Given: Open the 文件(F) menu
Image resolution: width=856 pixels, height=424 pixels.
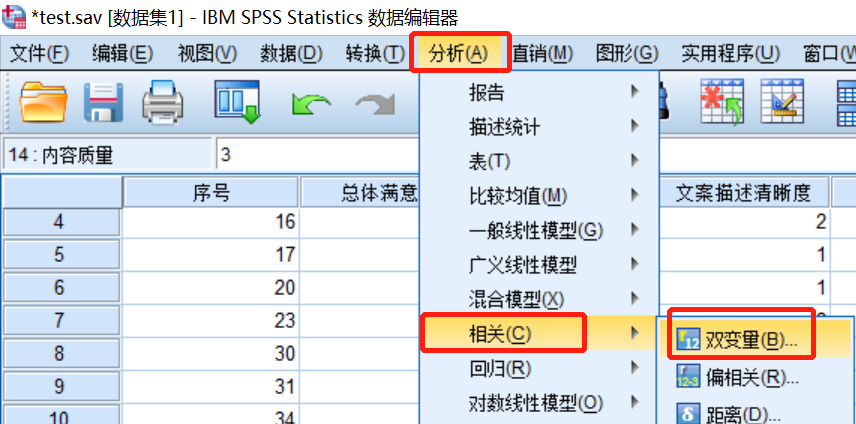Looking at the screenshot, I should click(40, 53).
